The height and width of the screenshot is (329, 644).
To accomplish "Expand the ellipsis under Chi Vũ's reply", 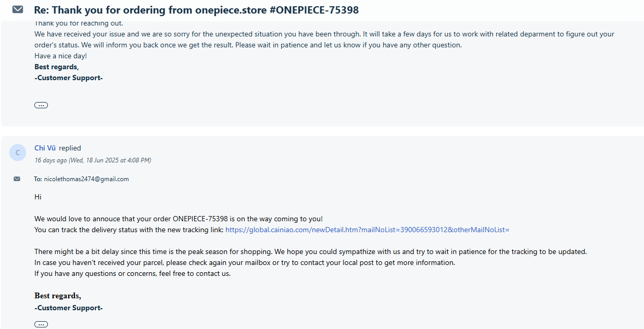I will click(x=41, y=324).
